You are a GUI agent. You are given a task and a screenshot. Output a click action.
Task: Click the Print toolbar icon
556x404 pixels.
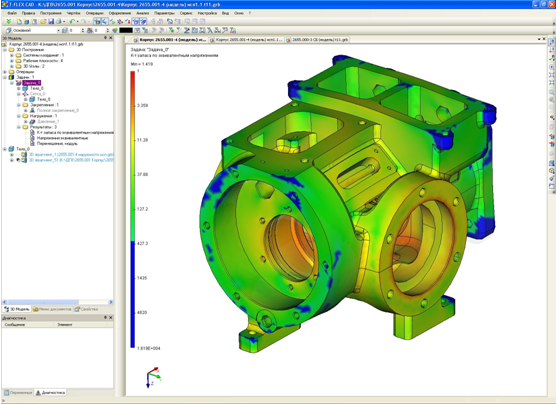tap(59, 22)
